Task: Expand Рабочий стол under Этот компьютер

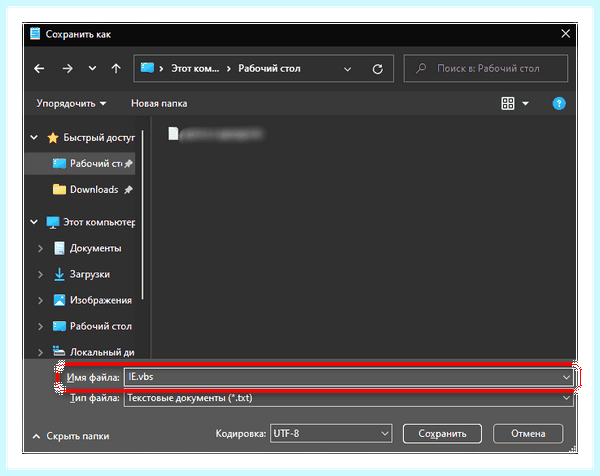Action: [x=40, y=327]
